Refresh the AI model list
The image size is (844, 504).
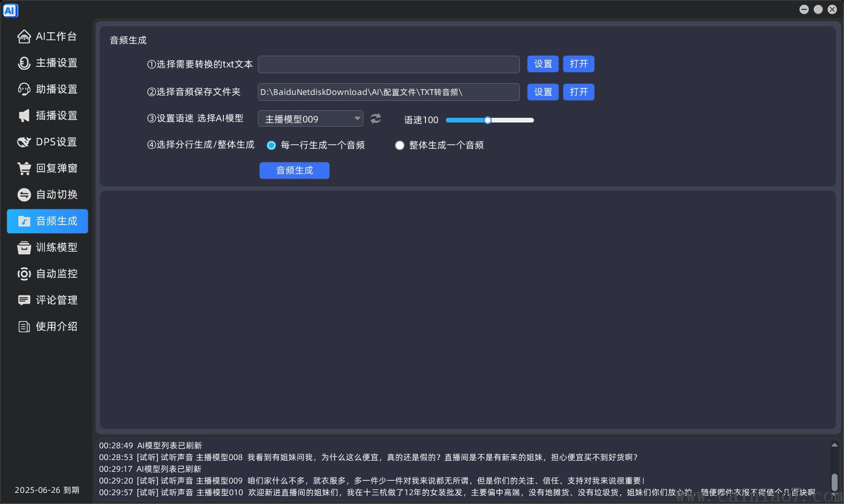pyautogui.click(x=375, y=118)
